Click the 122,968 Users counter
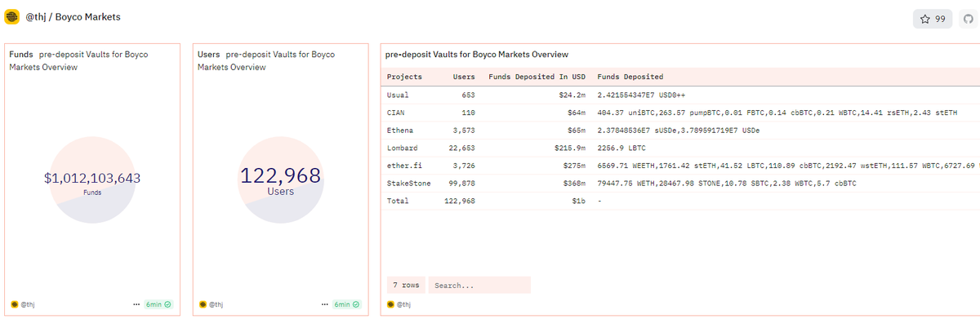This screenshot has width=980, height=319. tap(281, 175)
